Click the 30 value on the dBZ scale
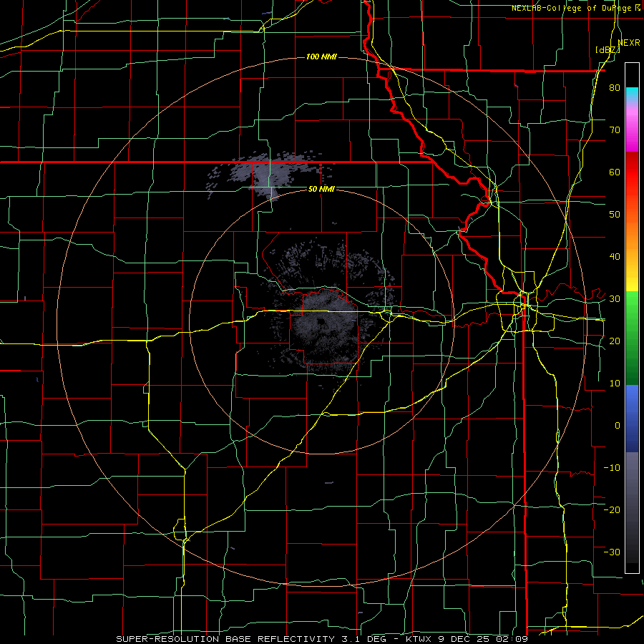Image resolution: width=644 pixels, height=644 pixels. 615,298
